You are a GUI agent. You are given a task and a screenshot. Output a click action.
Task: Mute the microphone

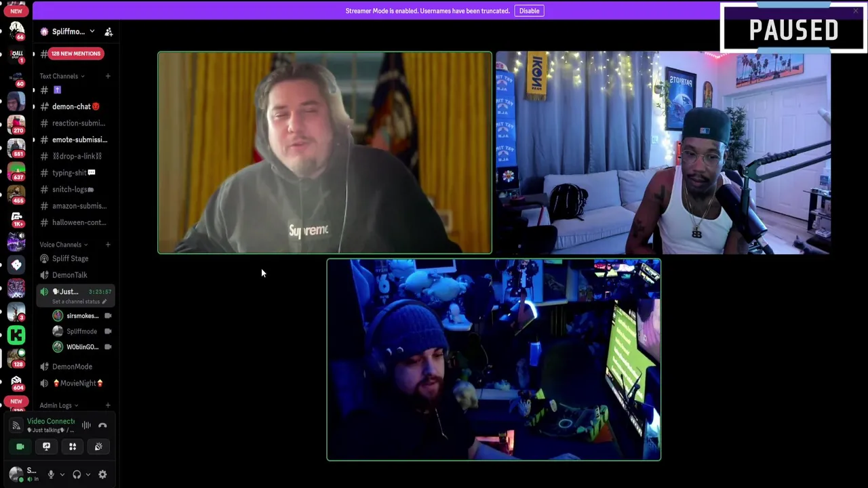[50, 474]
